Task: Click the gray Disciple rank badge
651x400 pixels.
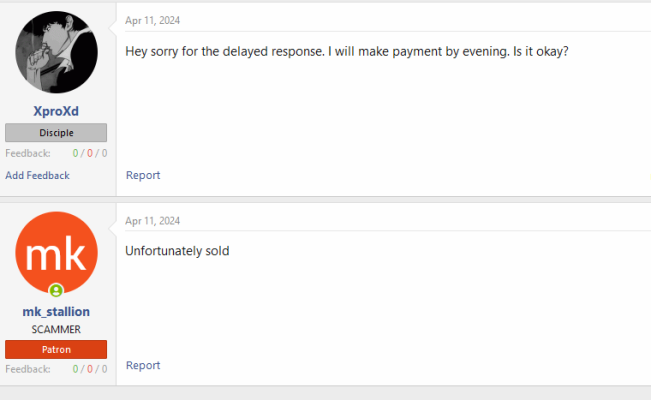Action: [56, 133]
